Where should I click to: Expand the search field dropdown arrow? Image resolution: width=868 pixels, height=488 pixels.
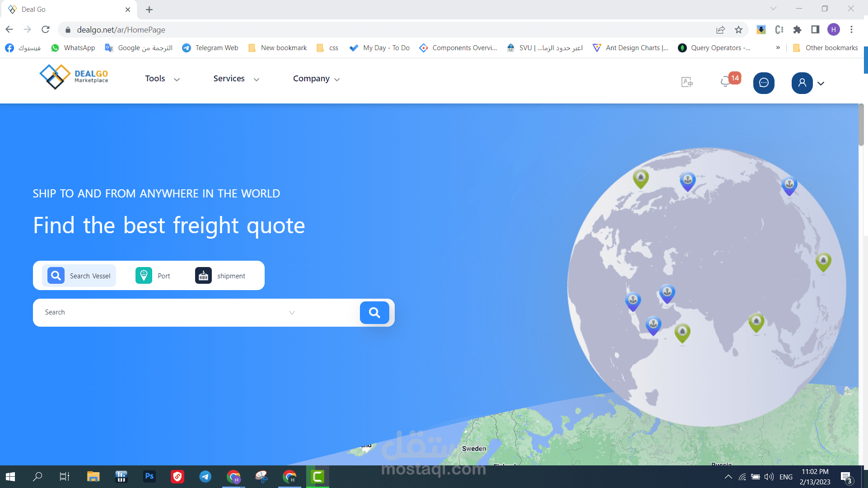(292, 313)
